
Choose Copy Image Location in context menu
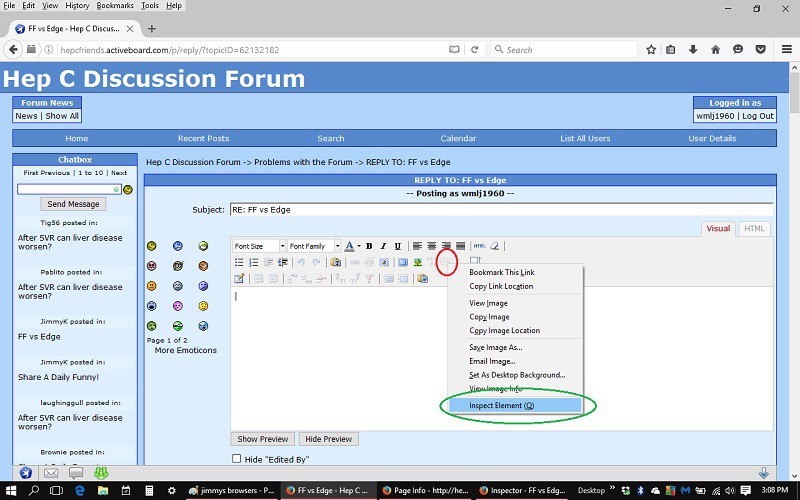[504, 330]
